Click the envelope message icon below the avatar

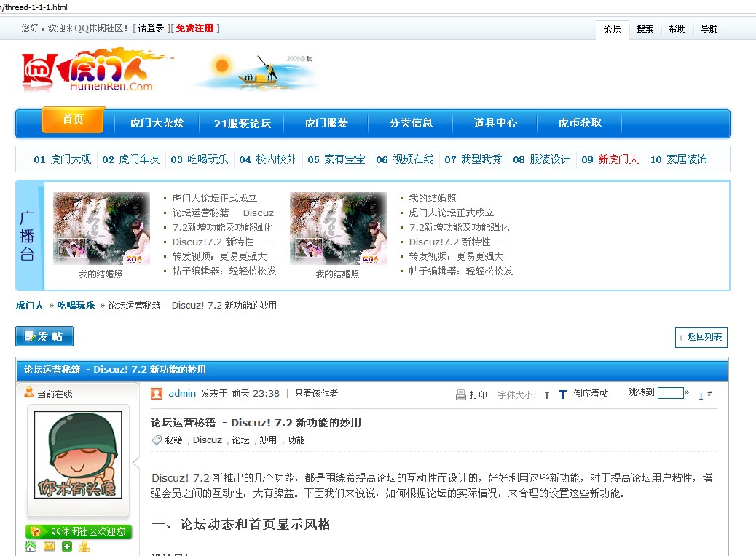pyautogui.click(x=50, y=547)
